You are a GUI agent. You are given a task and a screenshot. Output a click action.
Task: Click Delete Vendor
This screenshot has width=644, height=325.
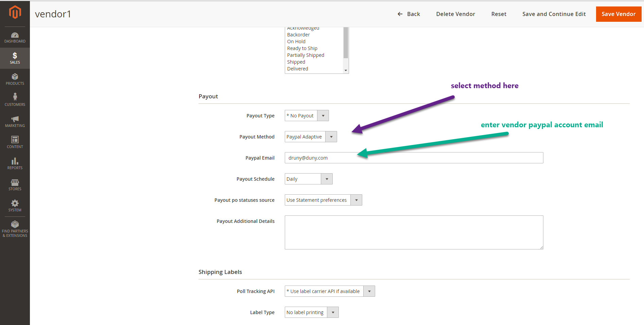click(456, 14)
